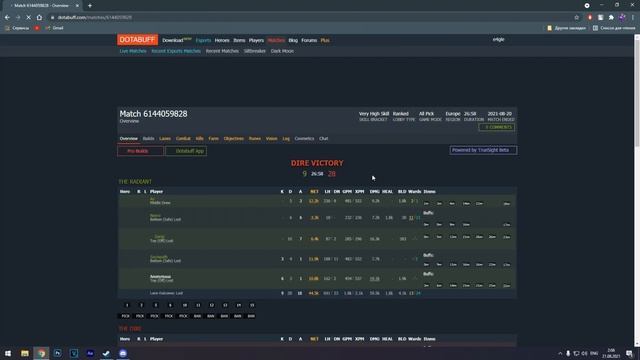Switch to the Lanes tab
Screen dimensions: 640x360
[x=165, y=139]
